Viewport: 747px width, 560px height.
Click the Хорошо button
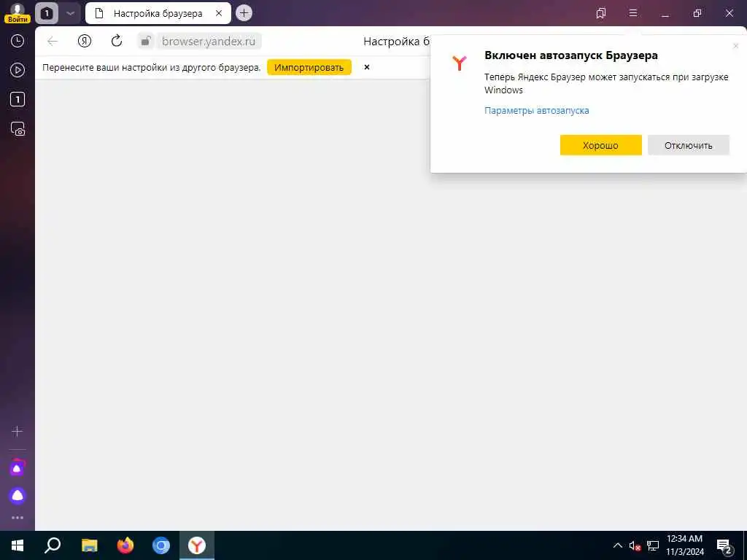coord(600,145)
